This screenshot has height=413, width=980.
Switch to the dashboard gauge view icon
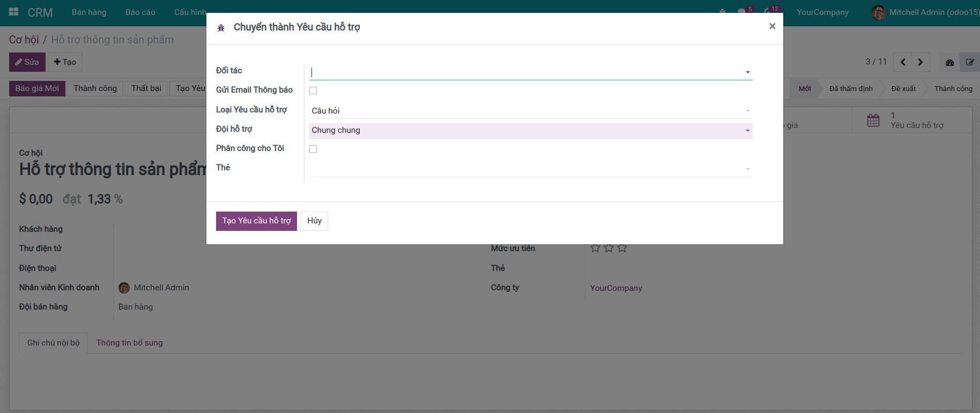pyautogui.click(x=949, y=62)
